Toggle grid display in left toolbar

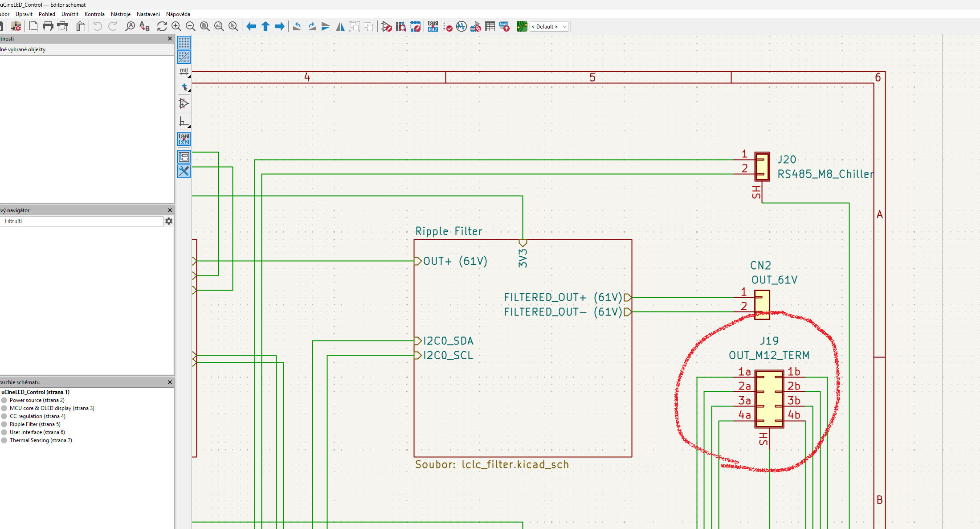point(184,43)
